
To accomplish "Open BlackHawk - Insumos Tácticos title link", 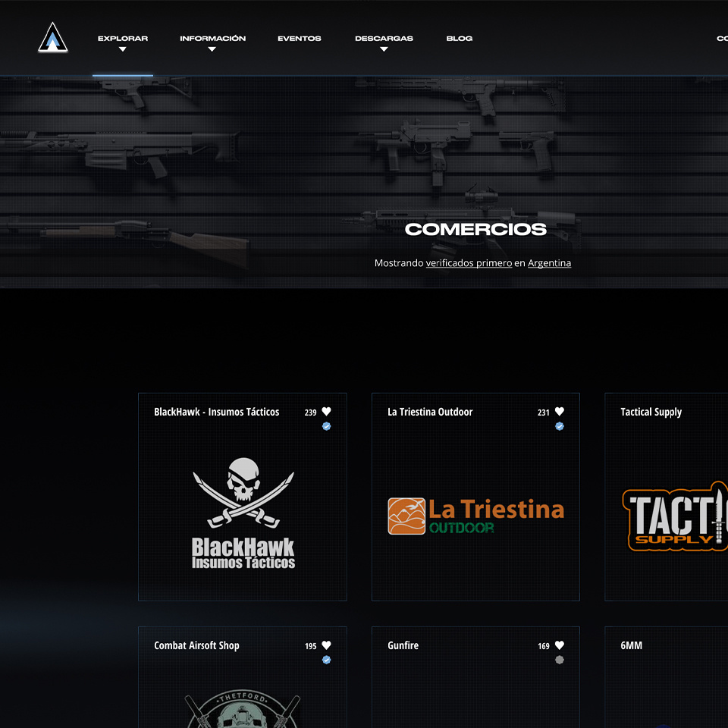I will [217, 412].
